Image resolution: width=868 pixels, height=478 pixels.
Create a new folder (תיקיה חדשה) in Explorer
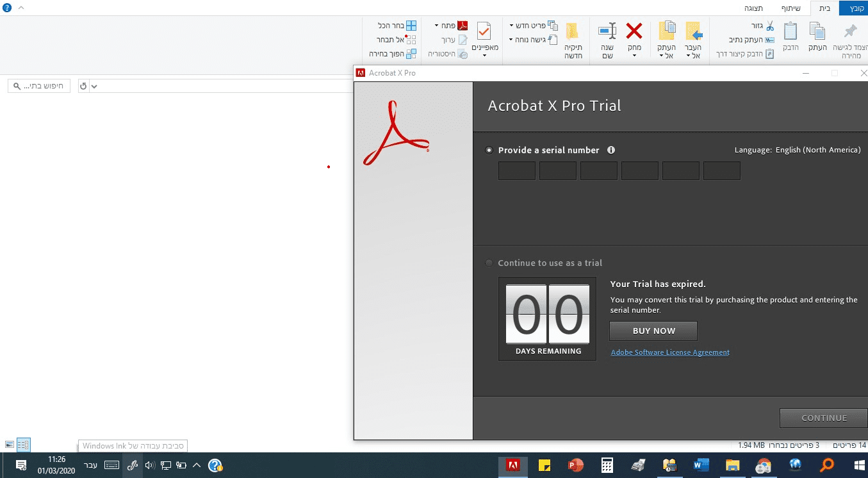[573, 41]
